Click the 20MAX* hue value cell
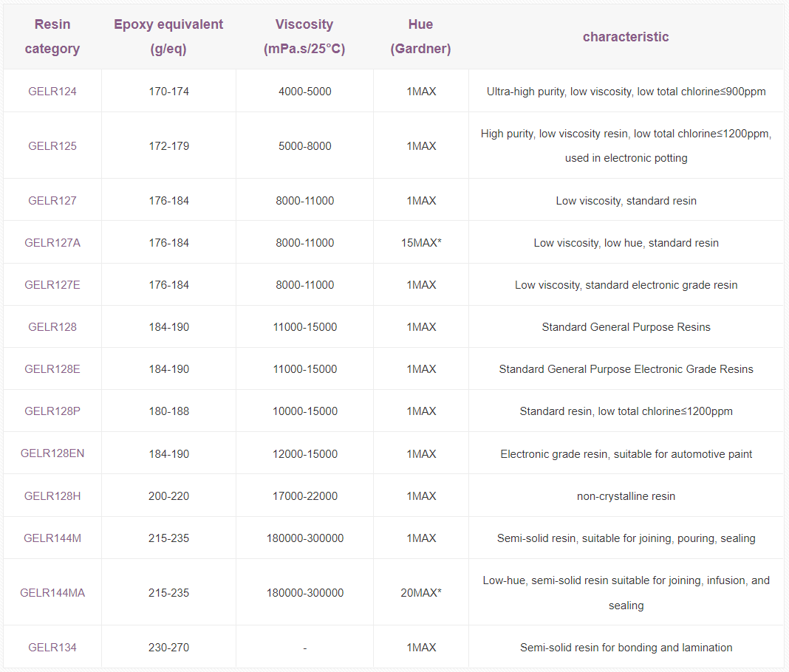 tap(421, 593)
